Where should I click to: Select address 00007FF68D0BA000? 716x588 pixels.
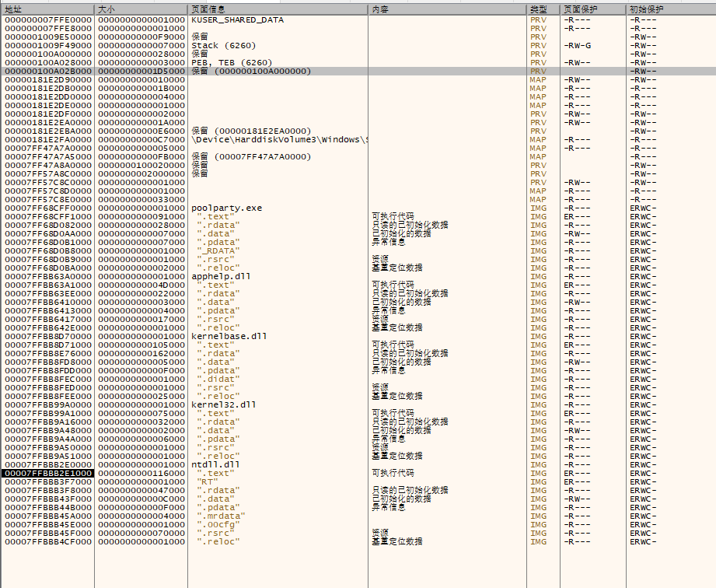tap(48, 268)
